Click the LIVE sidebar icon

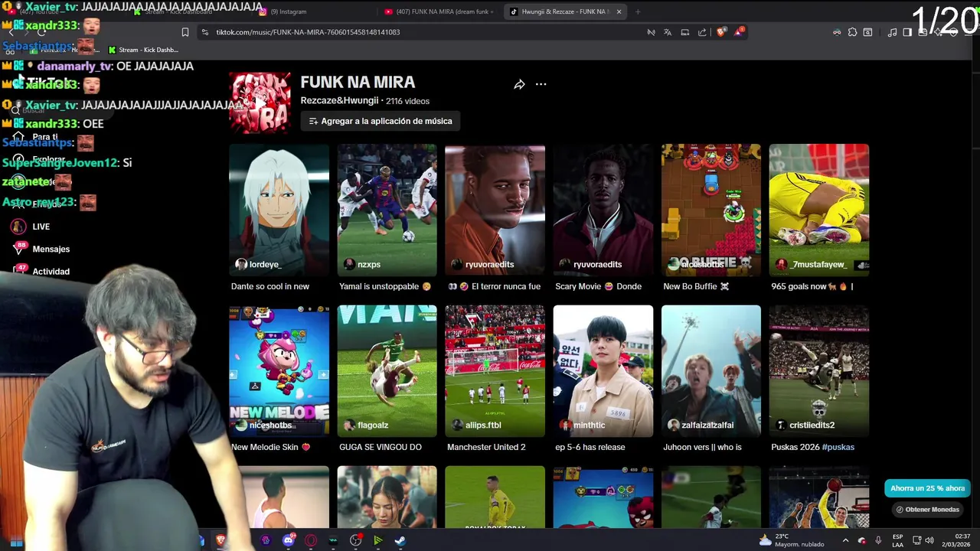click(18, 227)
